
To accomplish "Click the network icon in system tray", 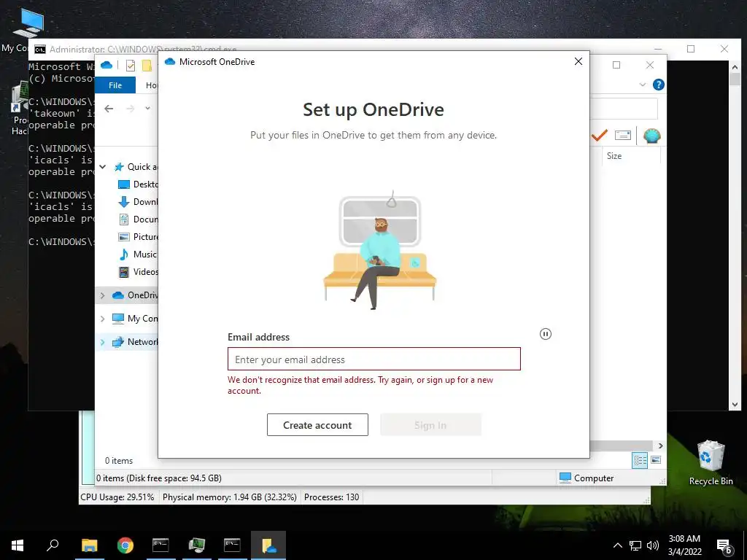I will tap(635, 545).
